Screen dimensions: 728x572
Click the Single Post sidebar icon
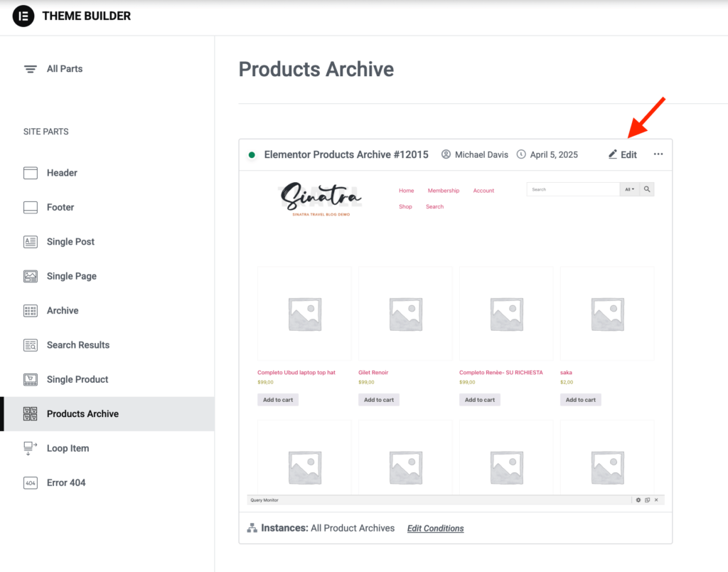(30, 241)
